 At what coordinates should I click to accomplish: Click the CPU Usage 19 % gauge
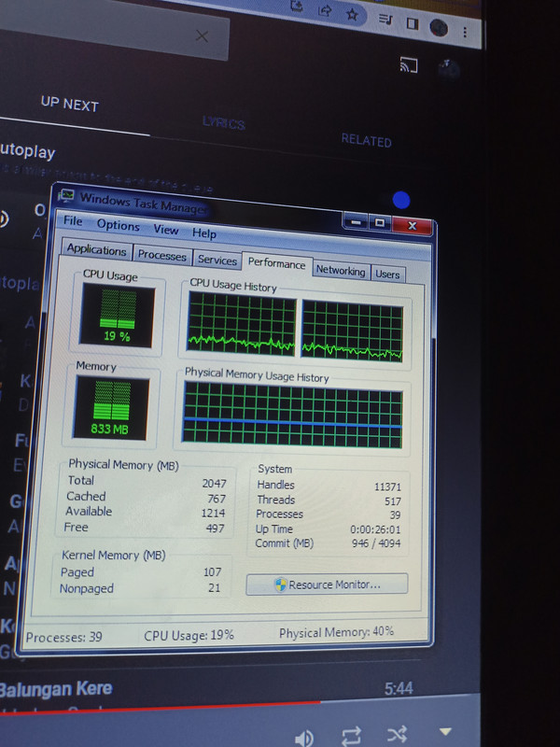117,316
